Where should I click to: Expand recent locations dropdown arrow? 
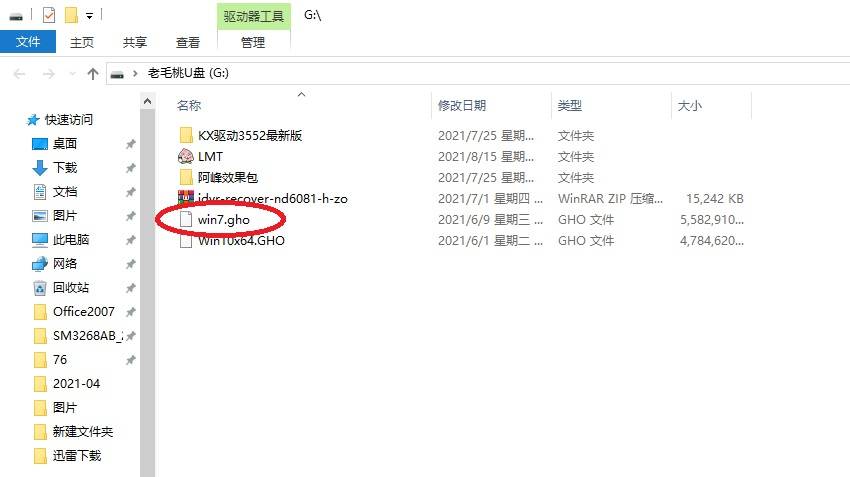(72, 74)
